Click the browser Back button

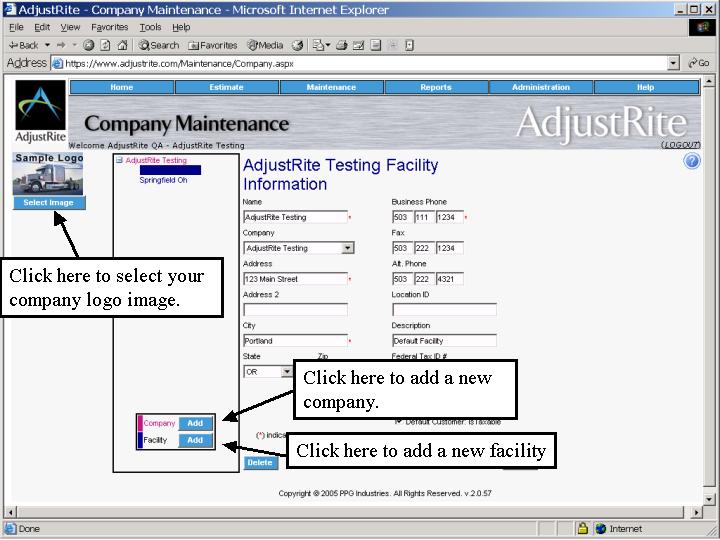tap(23, 45)
